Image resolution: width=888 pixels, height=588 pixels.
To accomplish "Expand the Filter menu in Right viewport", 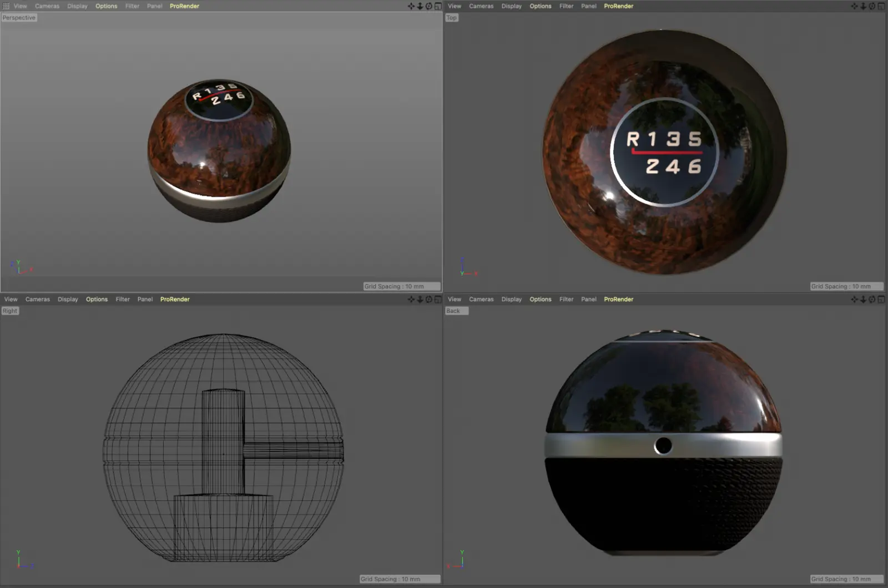I will 123,300.
